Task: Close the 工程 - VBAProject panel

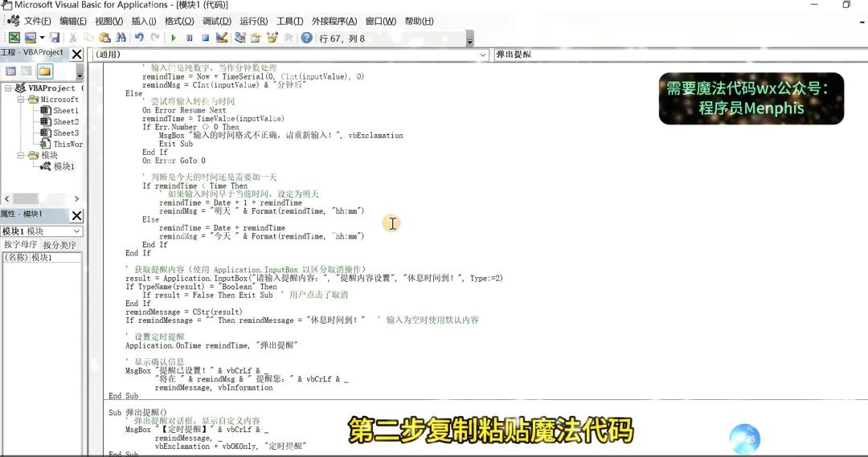Action: click(77, 54)
